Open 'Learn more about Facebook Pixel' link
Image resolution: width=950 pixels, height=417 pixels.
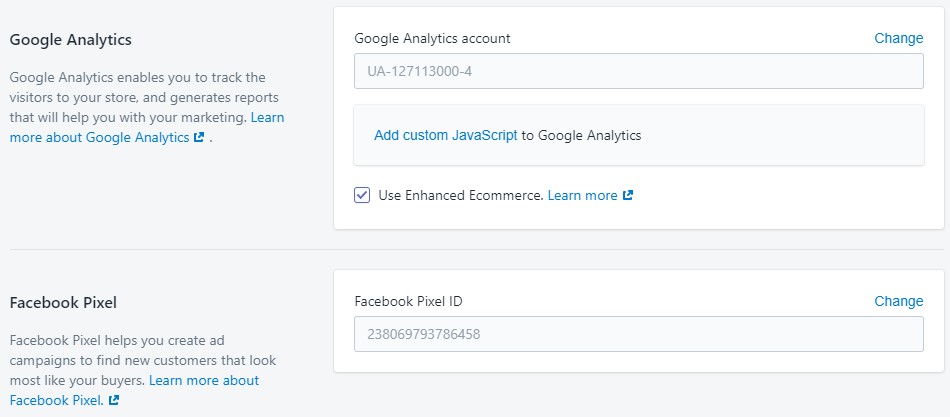coord(135,390)
